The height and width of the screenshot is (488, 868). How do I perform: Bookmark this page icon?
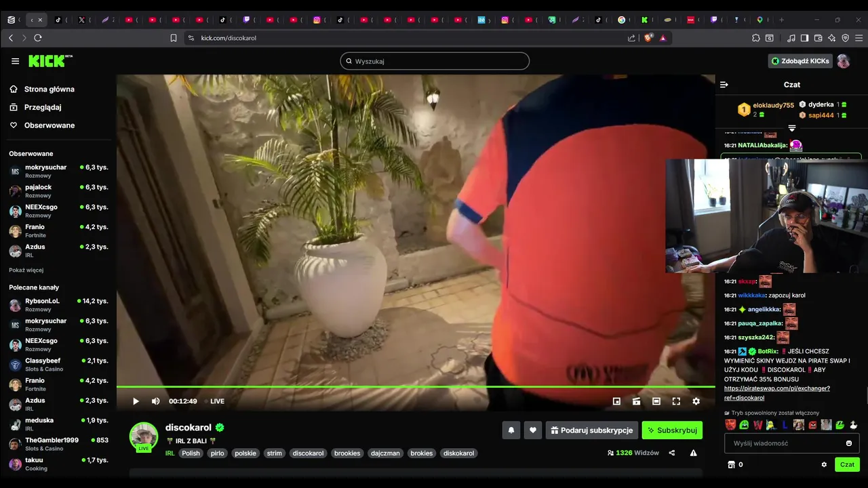(x=174, y=38)
